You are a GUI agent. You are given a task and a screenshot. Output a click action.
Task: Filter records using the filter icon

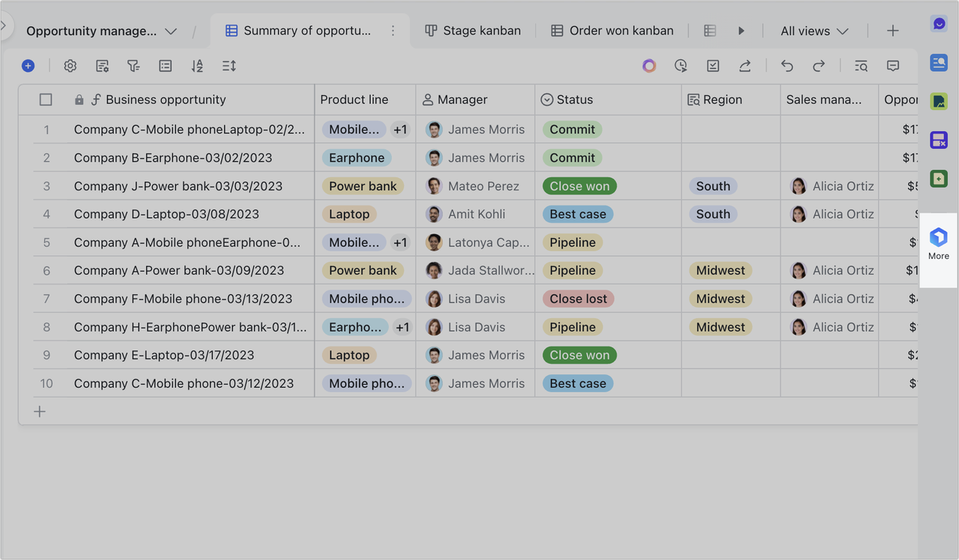click(133, 66)
